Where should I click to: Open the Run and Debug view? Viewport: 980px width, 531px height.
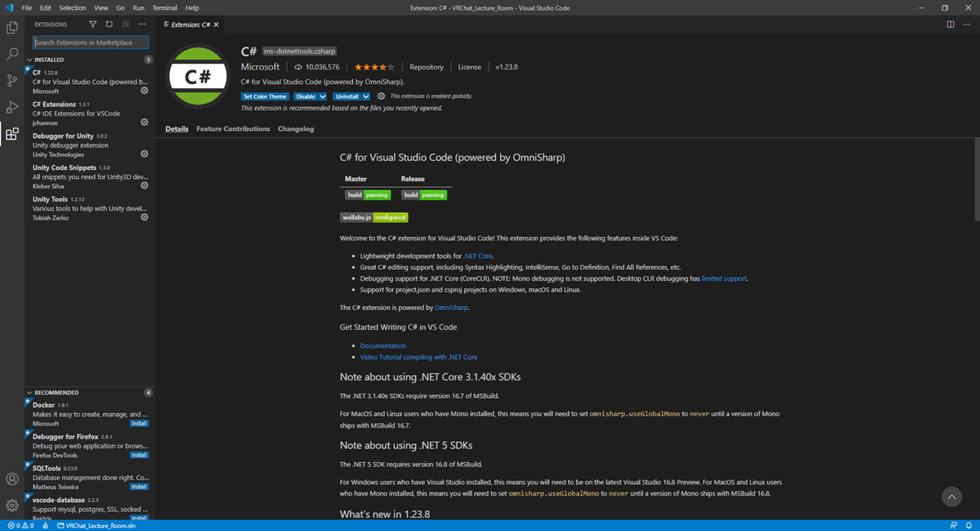tap(12, 107)
